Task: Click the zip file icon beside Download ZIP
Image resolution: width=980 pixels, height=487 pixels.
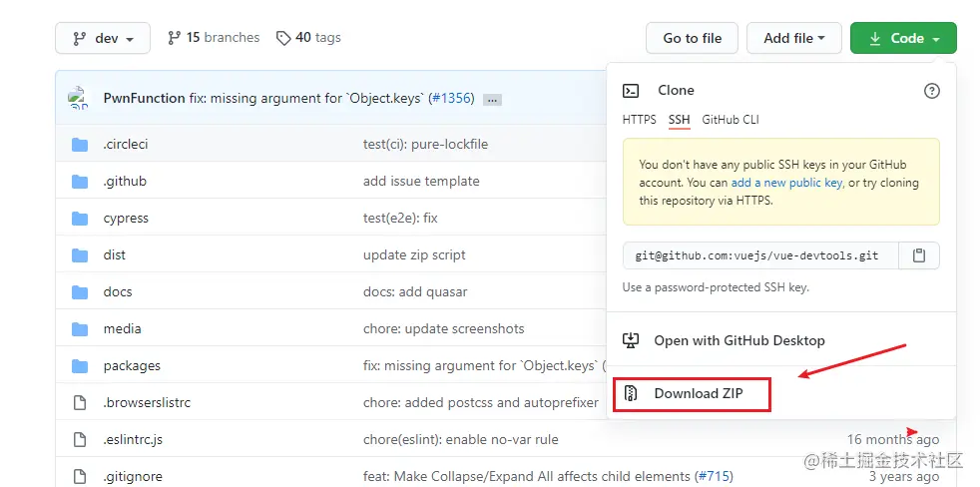Action: (631, 394)
